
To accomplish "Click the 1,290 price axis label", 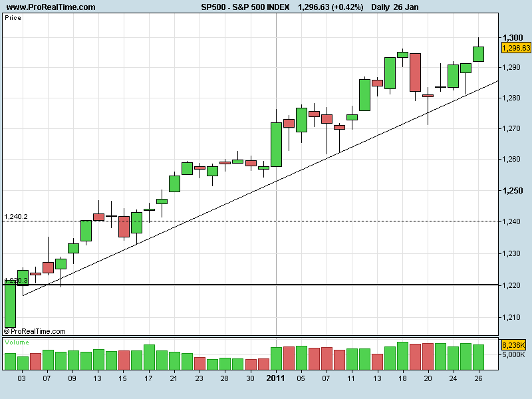I will coord(511,68).
